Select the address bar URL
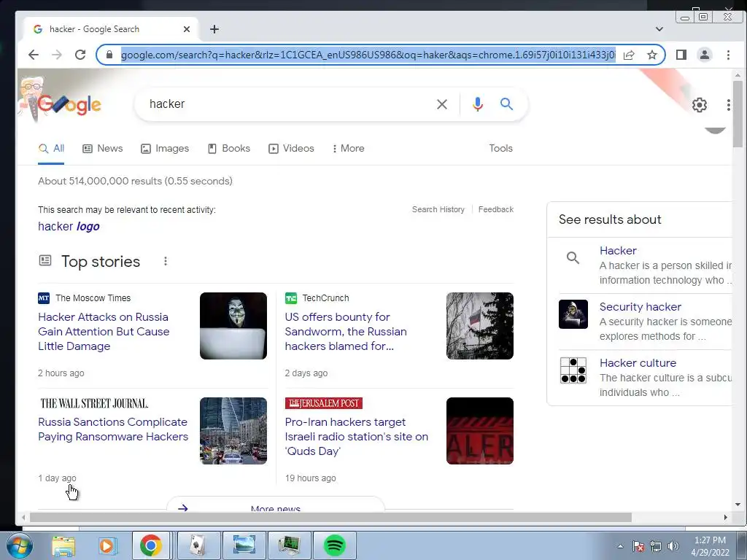 368,55
